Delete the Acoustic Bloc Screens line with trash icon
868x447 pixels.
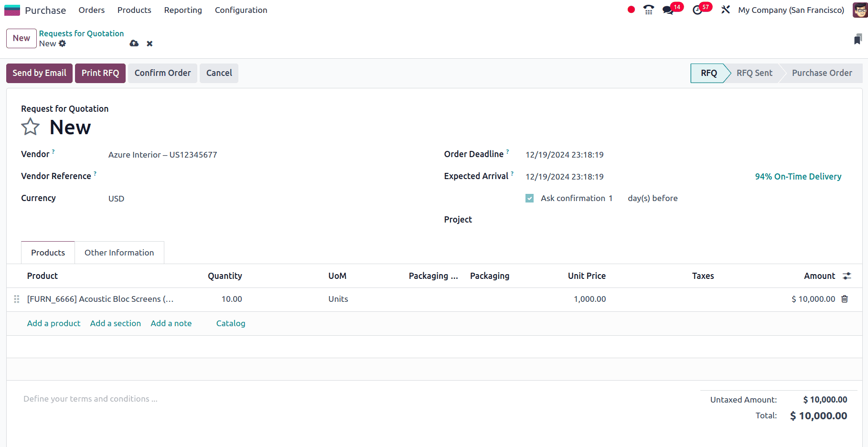tap(845, 299)
